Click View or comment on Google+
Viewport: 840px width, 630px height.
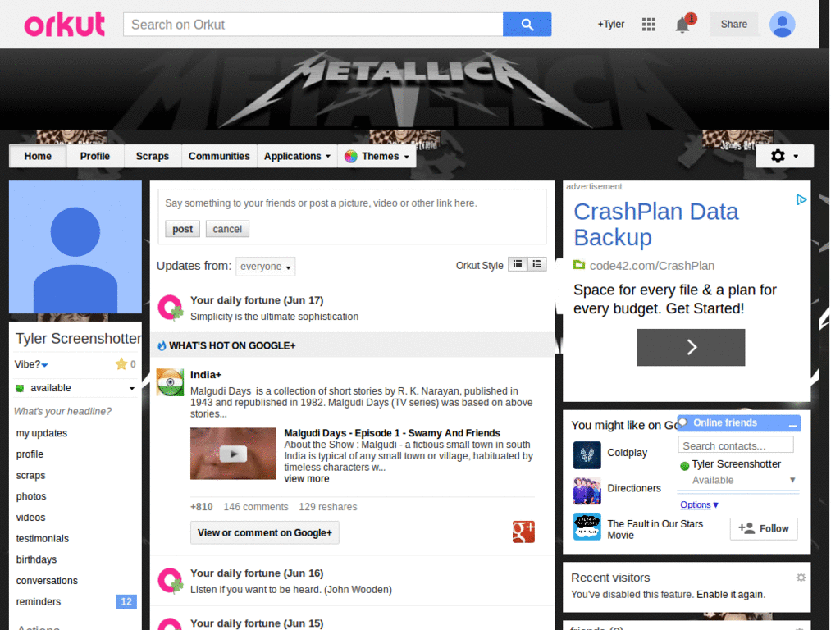265,532
